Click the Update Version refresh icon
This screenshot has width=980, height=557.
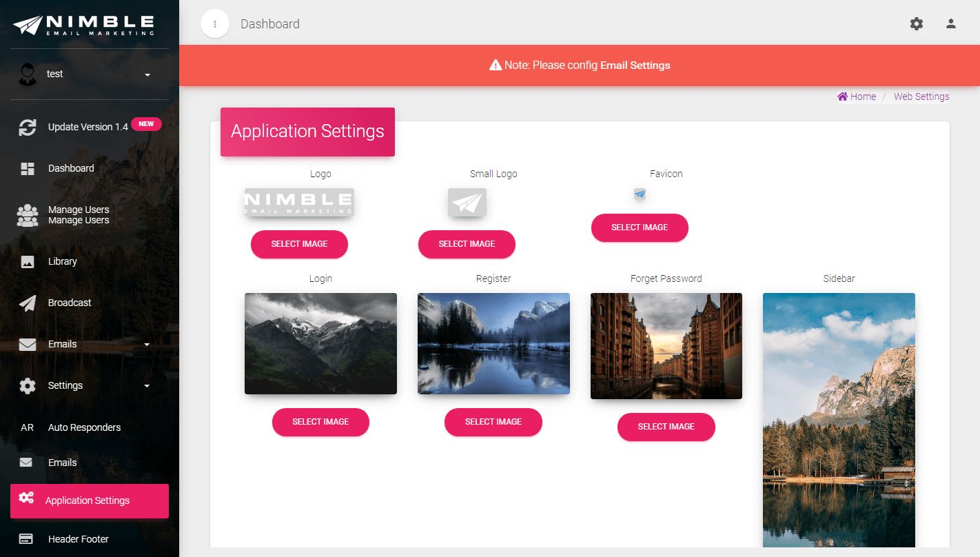click(x=28, y=128)
